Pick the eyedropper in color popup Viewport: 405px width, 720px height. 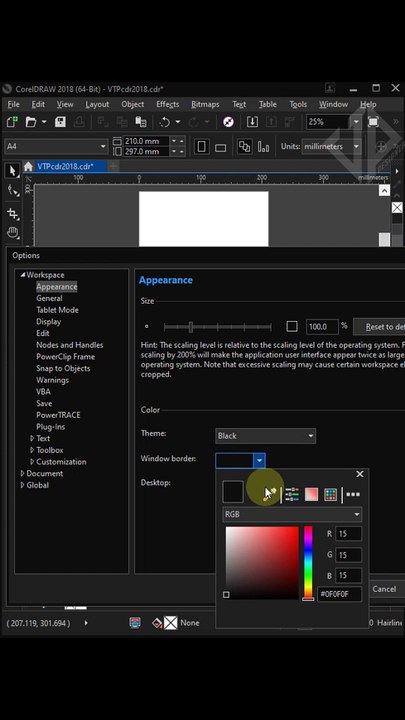click(270, 494)
